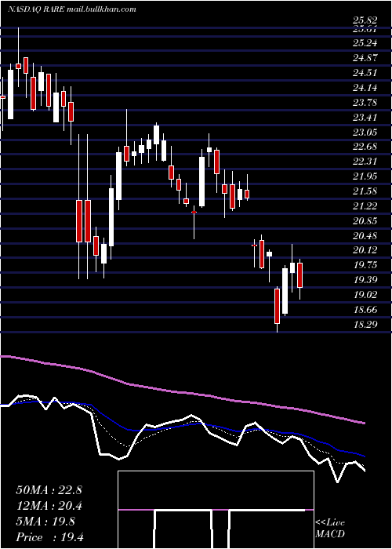392x549 pixels.
Task: Click the 12MA : 20.4 readout
Action: [x=49, y=507]
